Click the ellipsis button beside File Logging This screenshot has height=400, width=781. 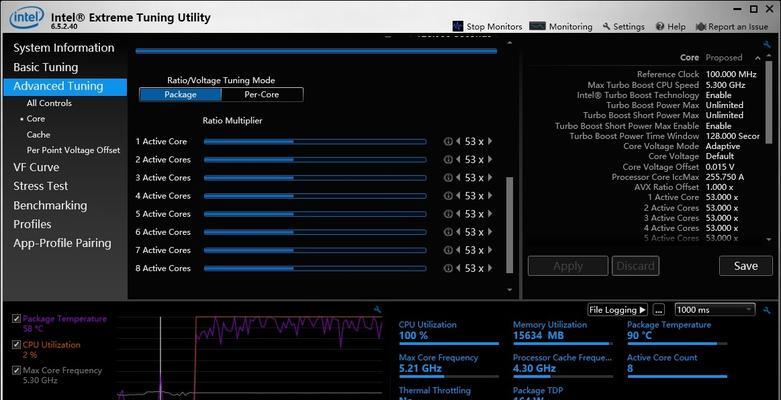(x=659, y=310)
